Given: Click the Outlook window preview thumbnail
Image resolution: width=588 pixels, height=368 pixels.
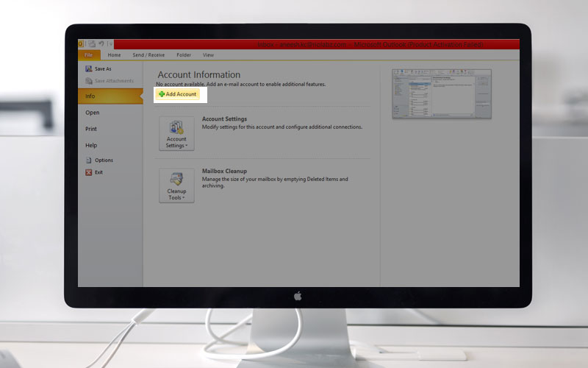Looking at the screenshot, I should click(x=442, y=94).
